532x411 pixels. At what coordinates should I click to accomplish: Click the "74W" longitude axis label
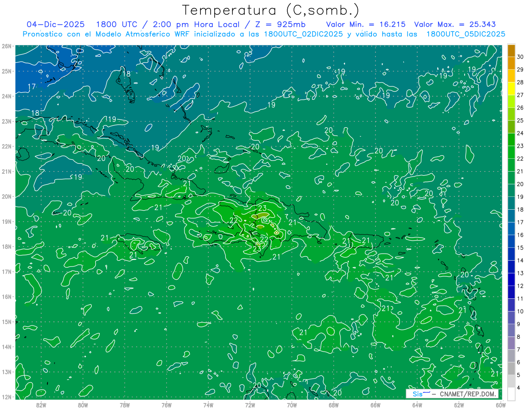pyautogui.click(x=208, y=405)
